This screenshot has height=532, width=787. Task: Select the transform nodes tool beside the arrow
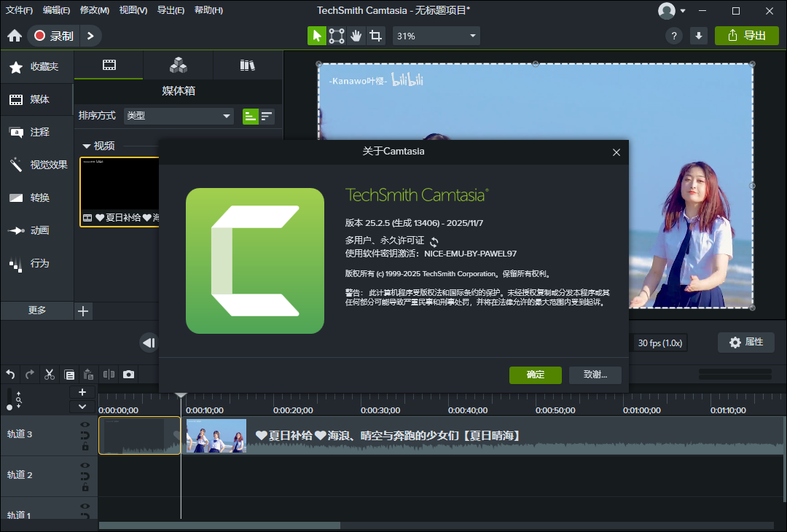[x=336, y=36]
